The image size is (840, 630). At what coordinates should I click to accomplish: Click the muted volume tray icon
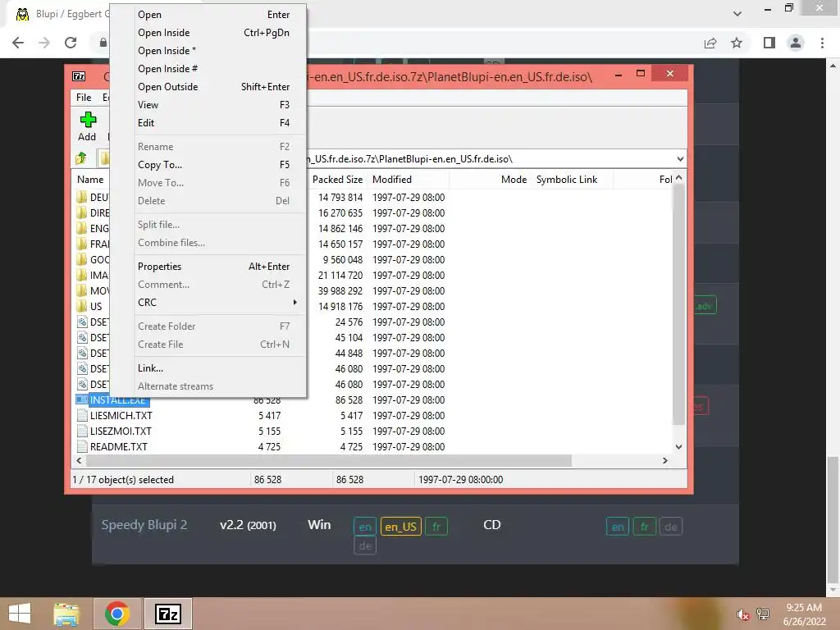[x=742, y=614]
